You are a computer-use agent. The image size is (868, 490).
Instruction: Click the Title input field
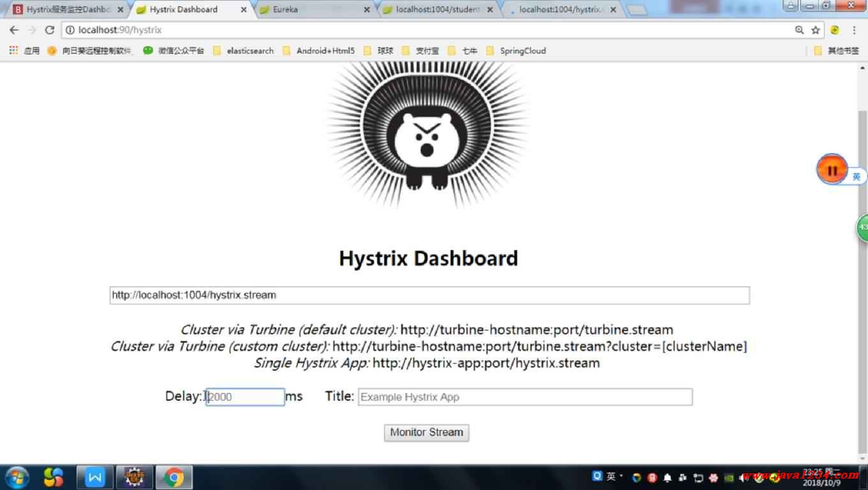[525, 397]
